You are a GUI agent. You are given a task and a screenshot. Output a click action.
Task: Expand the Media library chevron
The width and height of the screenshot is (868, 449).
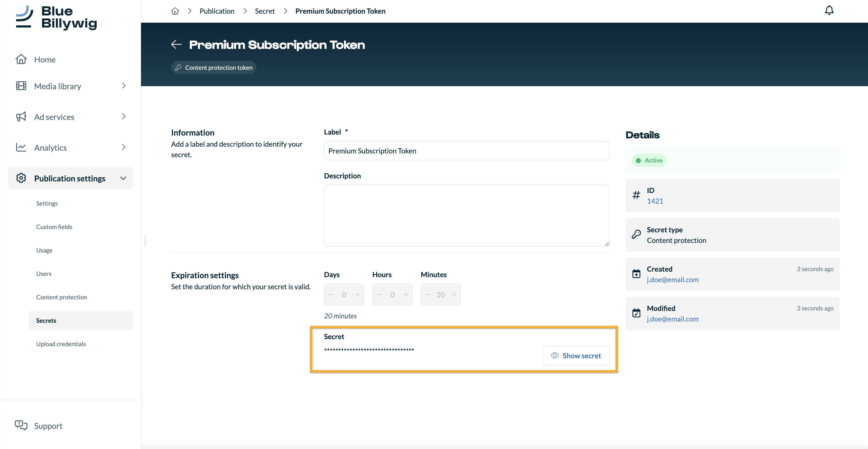(x=123, y=86)
